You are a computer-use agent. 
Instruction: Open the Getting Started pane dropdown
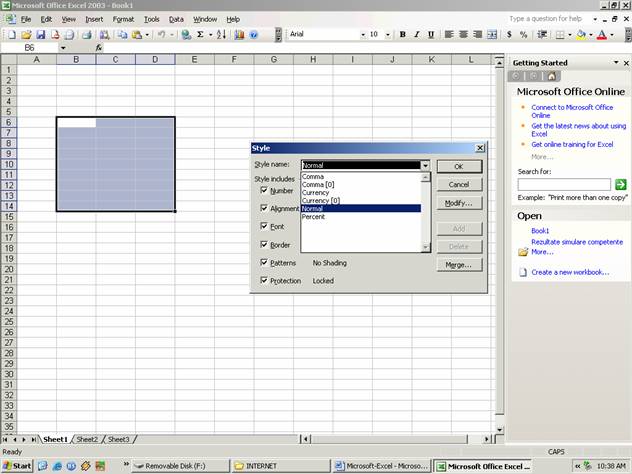(616, 62)
